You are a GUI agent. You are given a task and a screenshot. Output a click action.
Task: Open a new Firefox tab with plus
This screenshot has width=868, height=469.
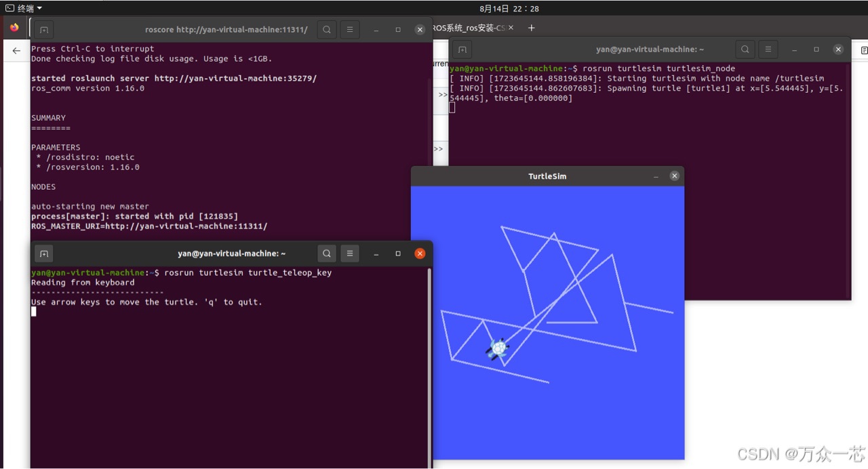(x=531, y=28)
